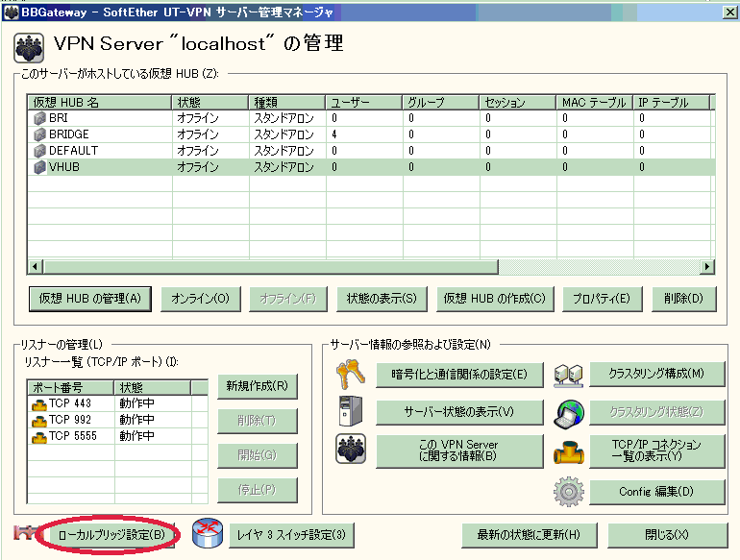Open the プロパティ(E) button

point(602,299)
